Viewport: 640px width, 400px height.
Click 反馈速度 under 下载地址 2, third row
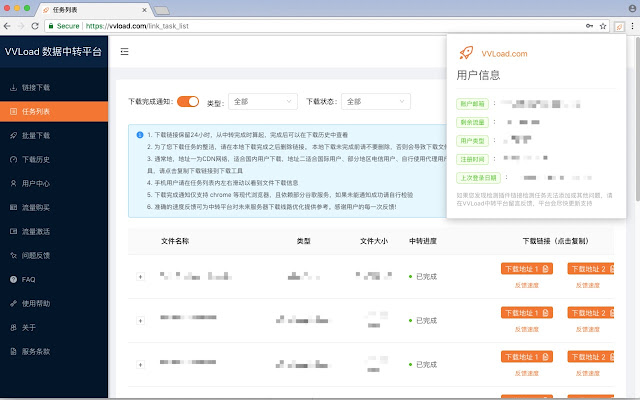(x=588, y=373)
